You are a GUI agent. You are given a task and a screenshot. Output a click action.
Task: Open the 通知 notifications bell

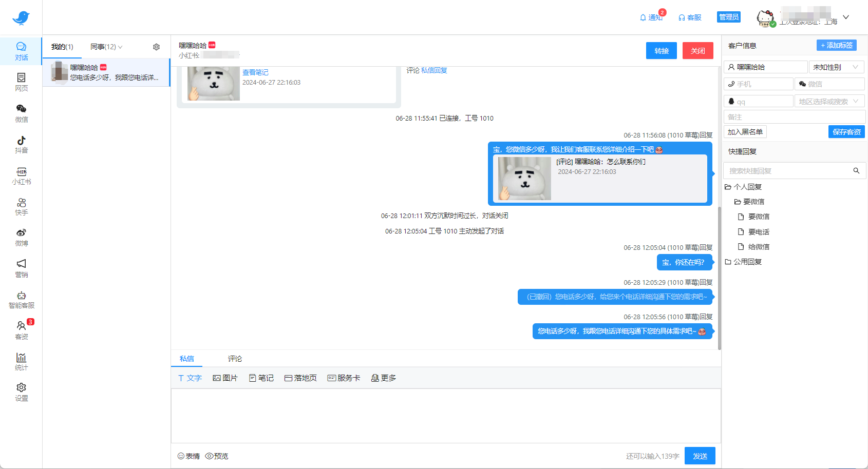(651, 17)
